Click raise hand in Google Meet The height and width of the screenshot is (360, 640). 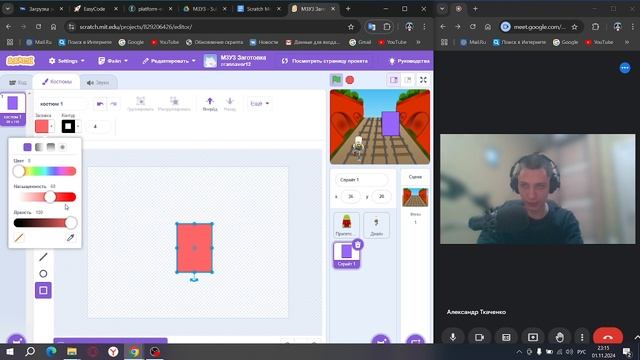pos(560,337)
